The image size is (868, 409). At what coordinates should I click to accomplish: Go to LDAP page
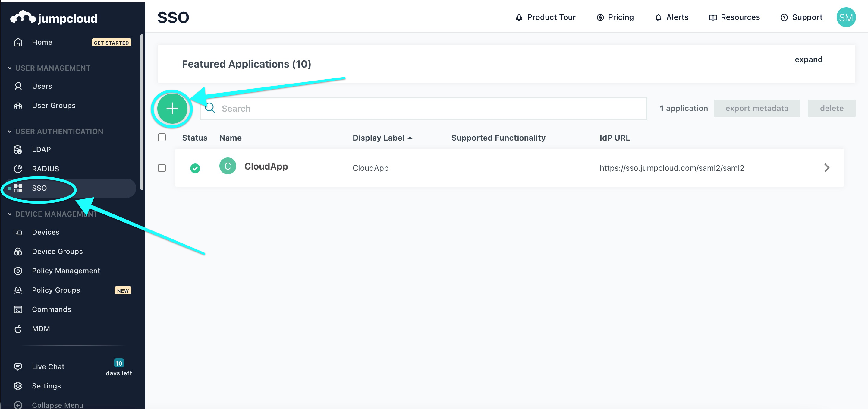(42, 149)
